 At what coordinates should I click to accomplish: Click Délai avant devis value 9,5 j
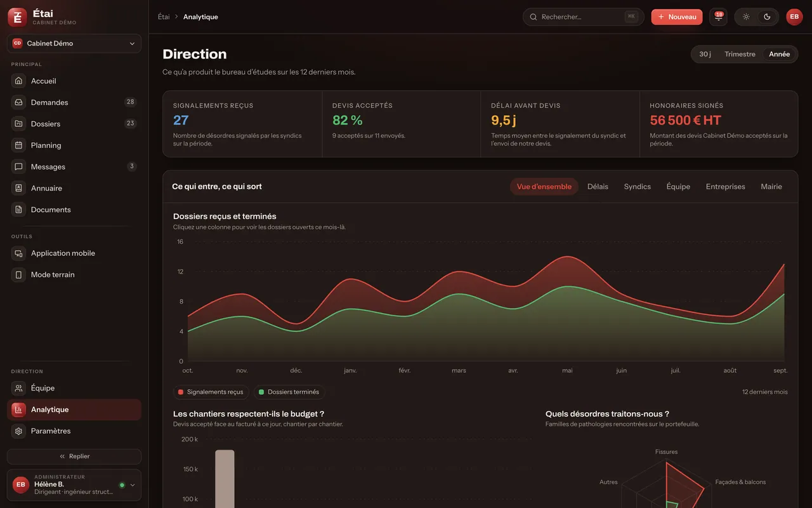coord(504,120)
